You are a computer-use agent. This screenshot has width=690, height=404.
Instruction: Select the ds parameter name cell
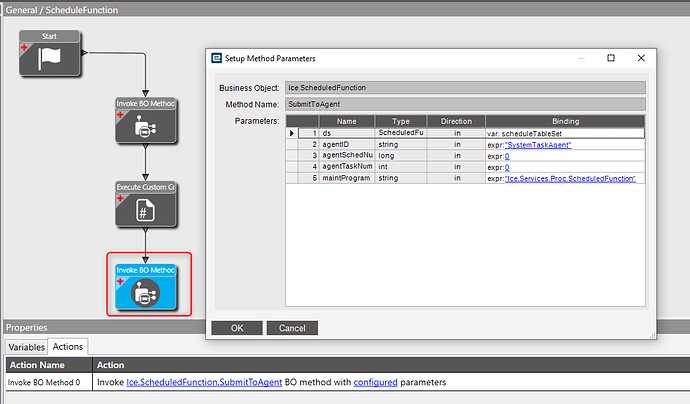[347, 133]
